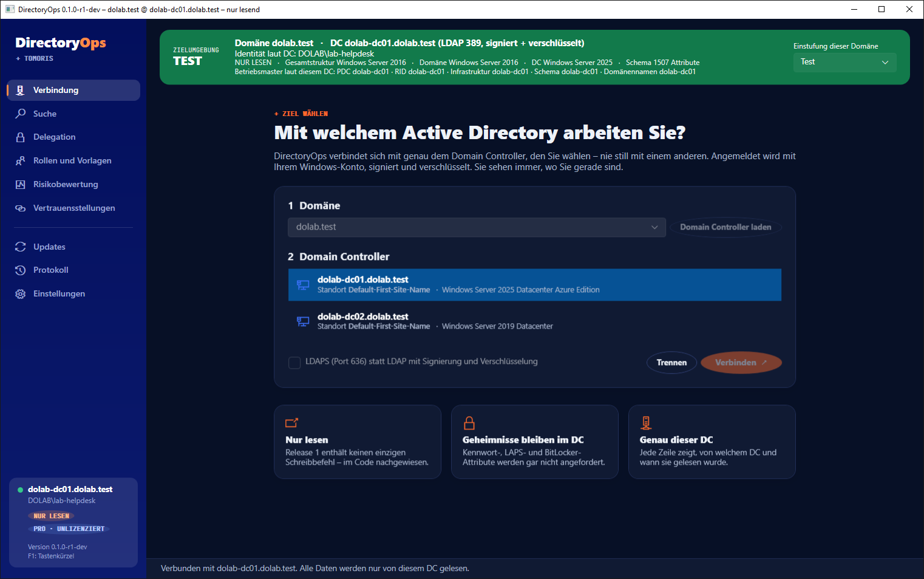Click the Delegation lock icon
This screenshot has width=924, height=579.
click(21, 137)
